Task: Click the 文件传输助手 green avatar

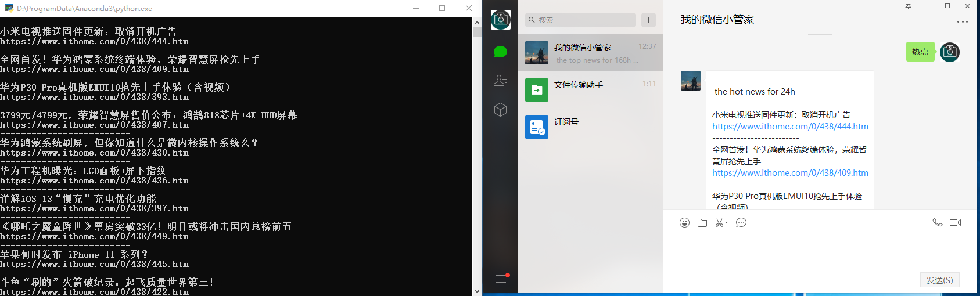Action: [x=537, y=90]
